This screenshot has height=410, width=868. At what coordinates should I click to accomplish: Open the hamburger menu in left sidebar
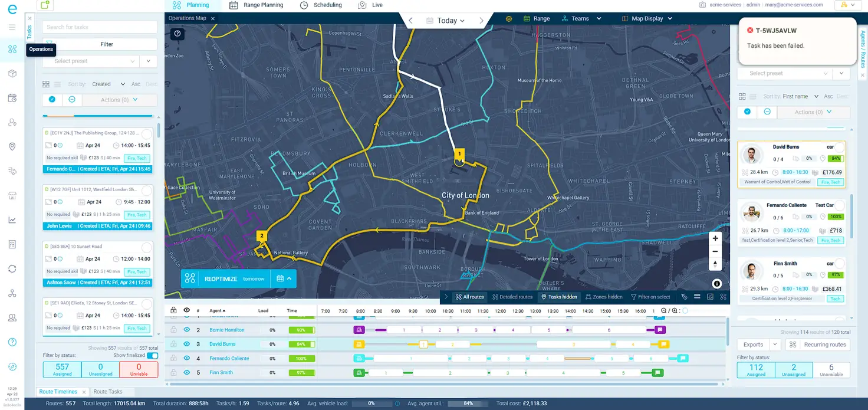[x=12, y=27]
